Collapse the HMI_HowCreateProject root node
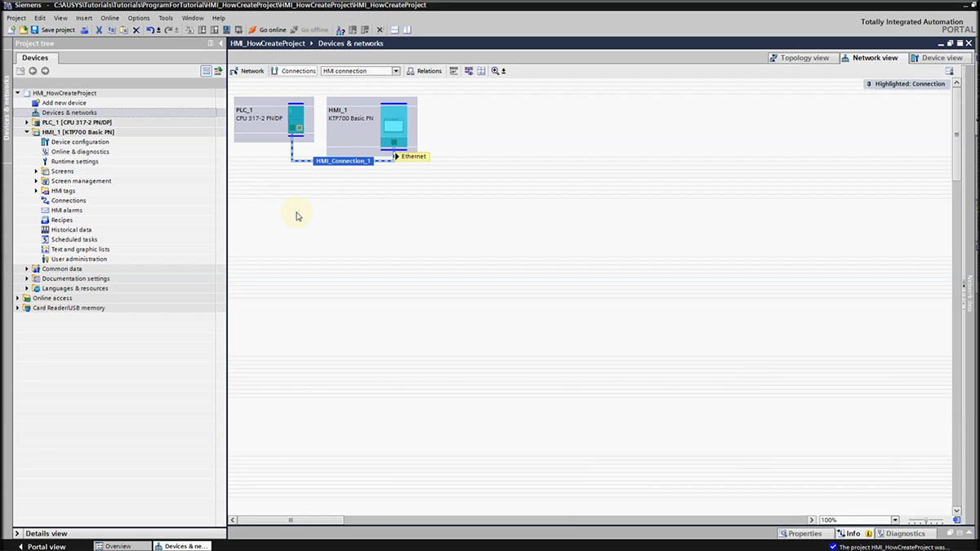The image size is (980, 551). (x=18, y=93)
